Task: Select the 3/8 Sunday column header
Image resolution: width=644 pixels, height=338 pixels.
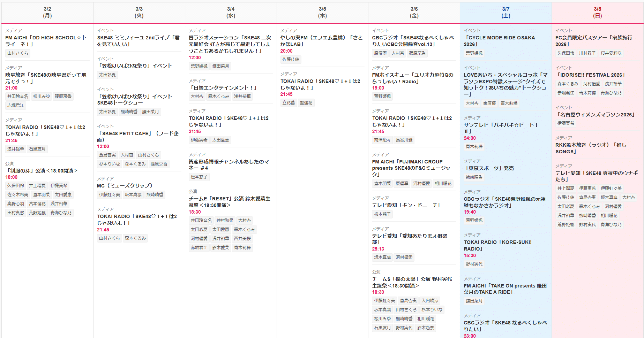Action: coord(597,11)
